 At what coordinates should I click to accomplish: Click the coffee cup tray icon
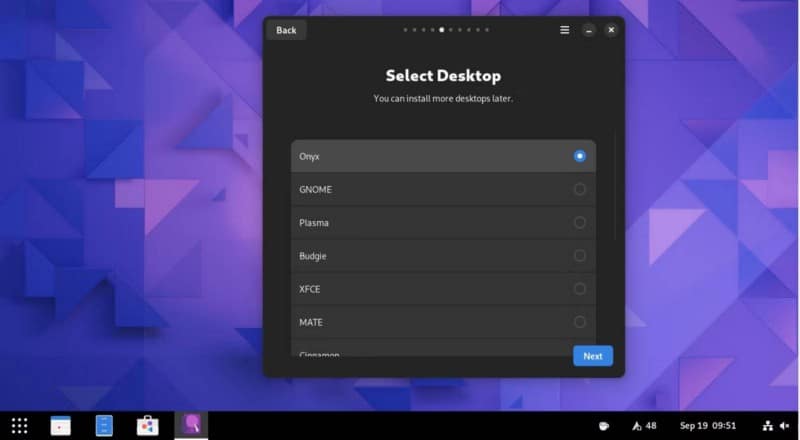pyautogui.click(x=604, y=426)
